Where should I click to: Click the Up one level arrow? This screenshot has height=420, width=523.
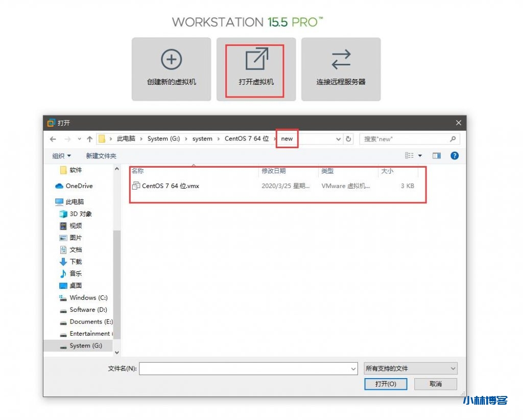click(x=90, y=139)
